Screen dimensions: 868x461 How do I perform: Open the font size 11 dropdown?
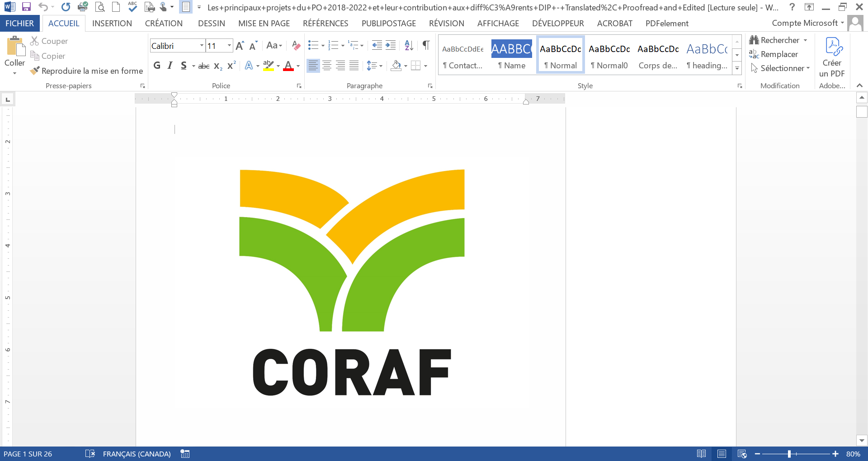click(x=229, y=46)
